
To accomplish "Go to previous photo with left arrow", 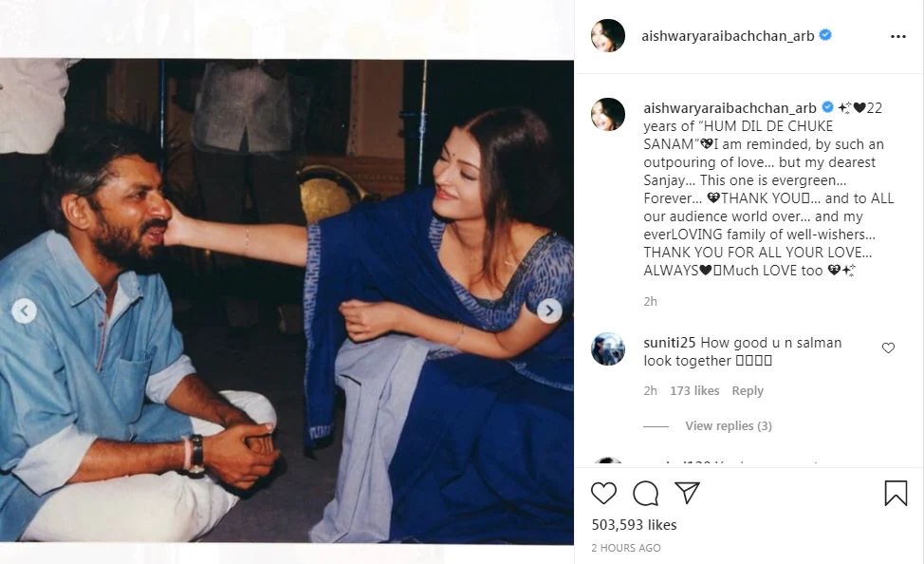I will coord(24,310).
